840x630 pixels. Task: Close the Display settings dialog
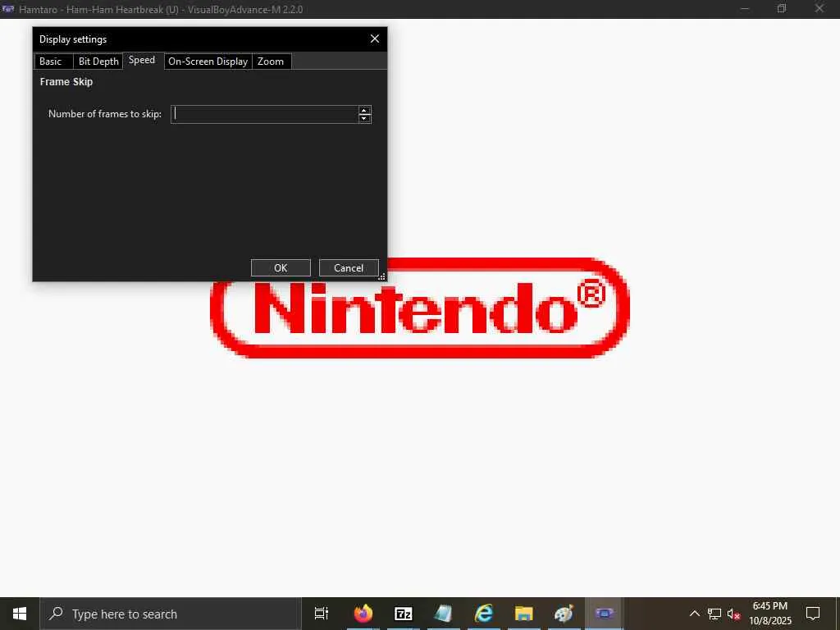[x=374, y=39]
